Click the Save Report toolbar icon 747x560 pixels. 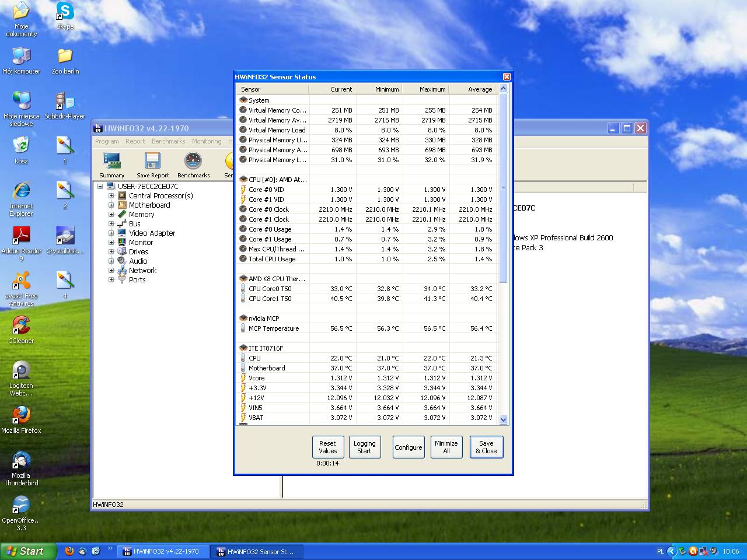coord(152,165)
